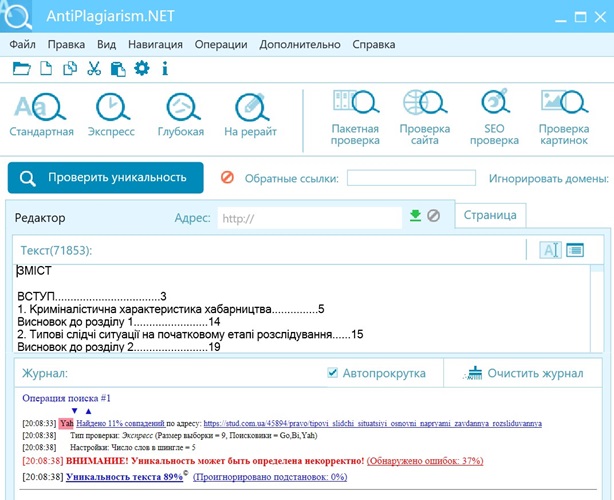The image size is (614, 500).
Task: Click the ВСТУП line in editor
Action: tap(92, 296)
